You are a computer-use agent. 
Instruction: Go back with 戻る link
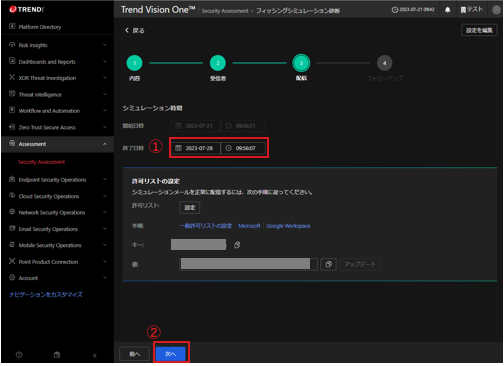click(135, 30)
